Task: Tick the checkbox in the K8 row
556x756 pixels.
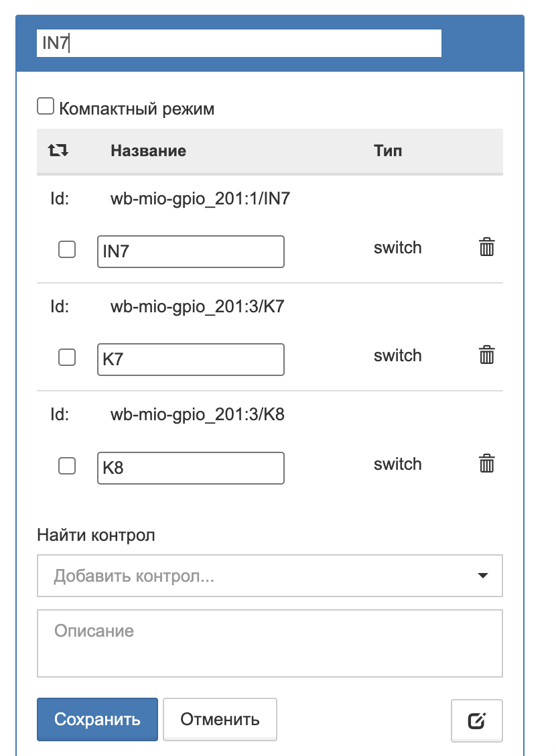Action: pyautogui.click(x=67, y=466)
